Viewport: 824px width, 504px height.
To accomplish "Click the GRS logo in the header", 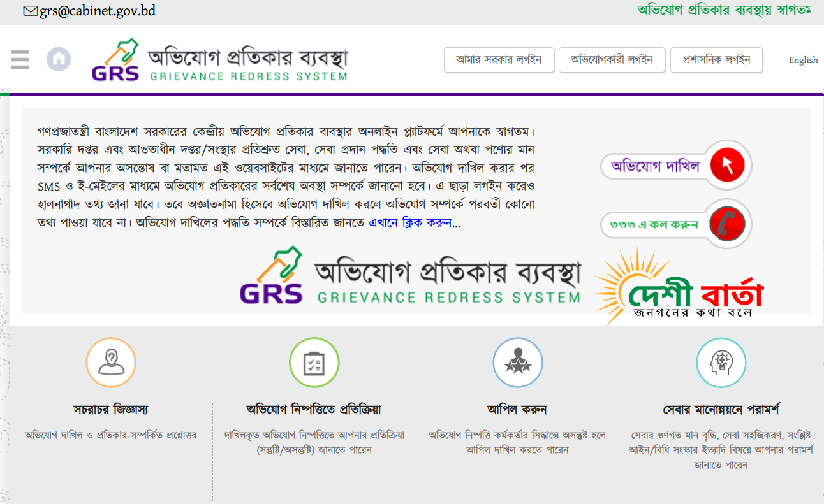I will click(219, 60).
